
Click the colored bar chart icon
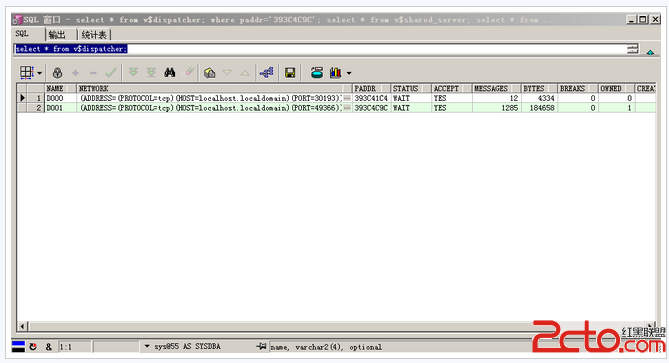pos(336,73)
